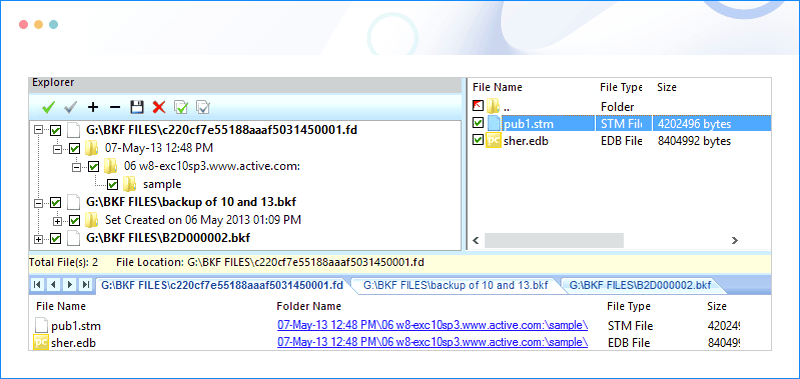The width and height of the screenshot is (800, 379).
Task: Collapse the 07-May-13 12:48 PM node
Action: (x=57, y=149)
